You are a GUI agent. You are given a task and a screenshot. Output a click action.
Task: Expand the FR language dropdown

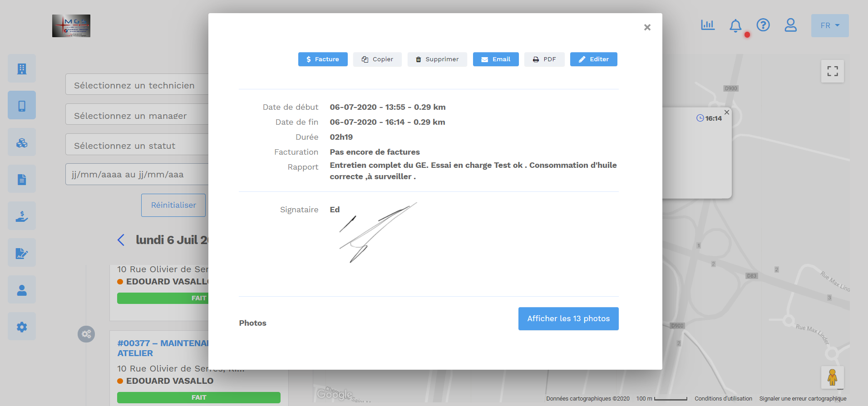point(830,25)
